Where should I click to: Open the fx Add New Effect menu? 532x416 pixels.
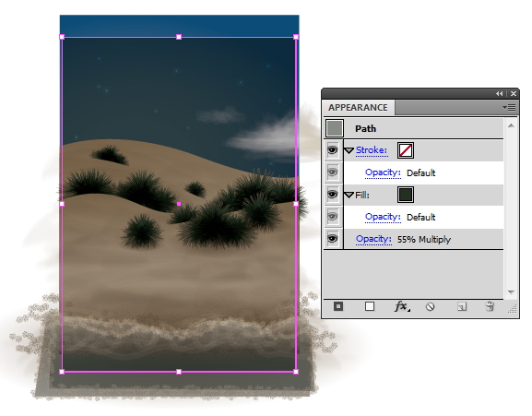tap(402, 307)
